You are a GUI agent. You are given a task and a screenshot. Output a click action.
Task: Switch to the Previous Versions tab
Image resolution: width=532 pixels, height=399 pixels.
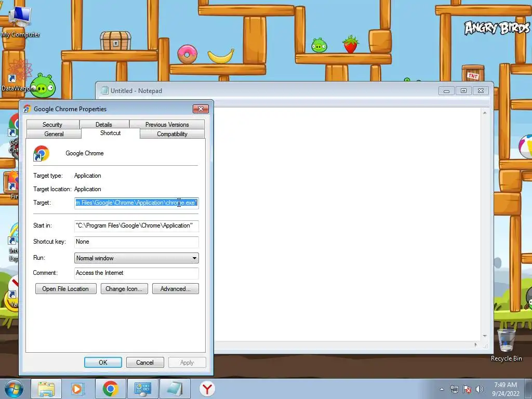pos(167,125)
